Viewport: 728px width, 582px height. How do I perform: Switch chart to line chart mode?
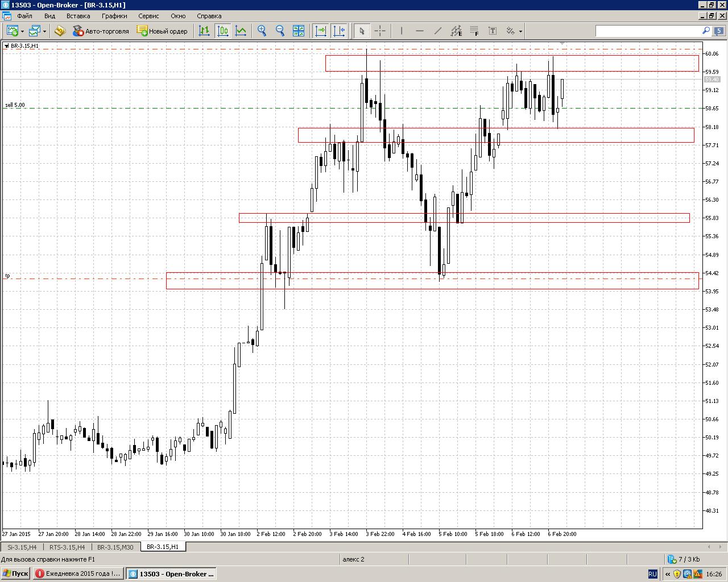pyautogui.click(x=241, y=31)
